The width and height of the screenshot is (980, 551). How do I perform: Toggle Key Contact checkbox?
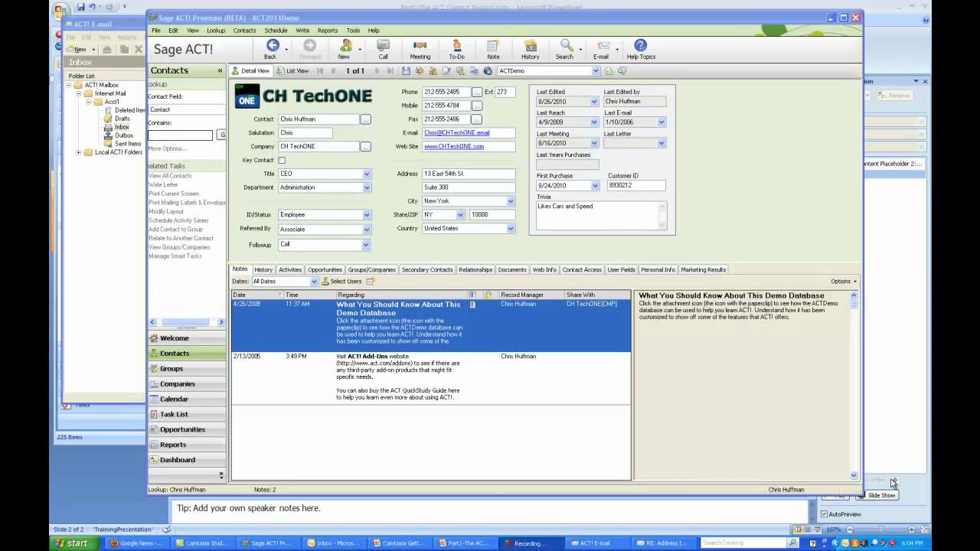click(282, 161)
